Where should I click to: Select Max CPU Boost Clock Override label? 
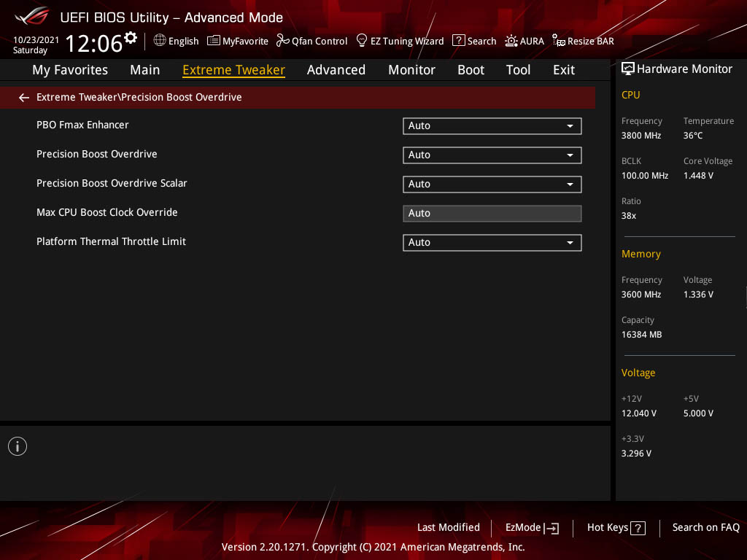click(107, 212)
